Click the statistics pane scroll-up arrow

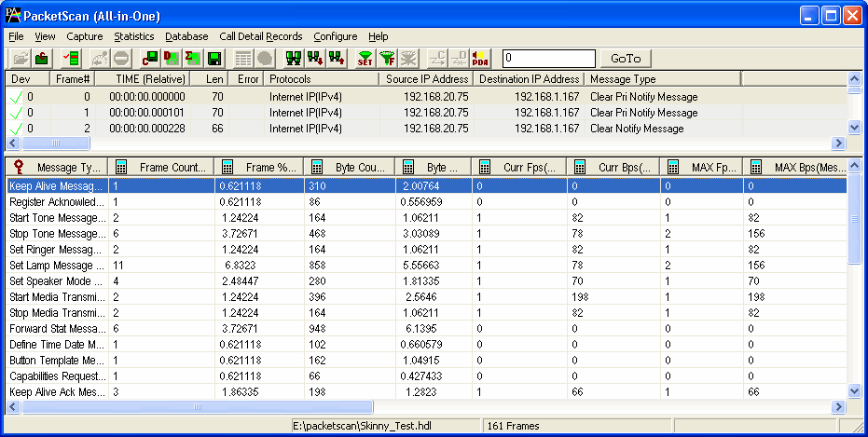pyautogui.click(x=855, y=167)
